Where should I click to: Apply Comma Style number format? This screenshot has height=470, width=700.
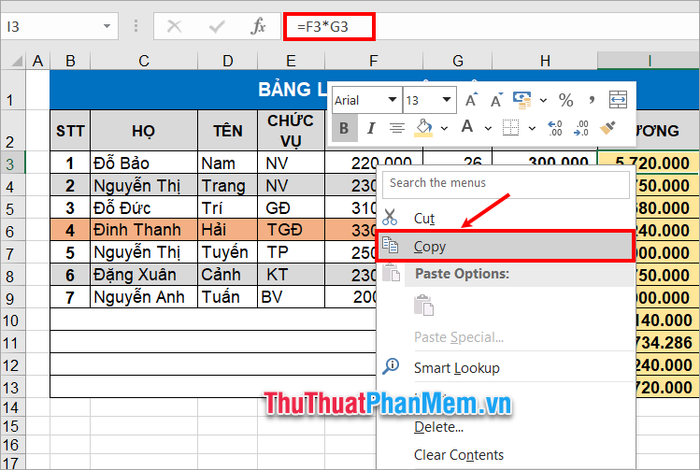(592, 100)
